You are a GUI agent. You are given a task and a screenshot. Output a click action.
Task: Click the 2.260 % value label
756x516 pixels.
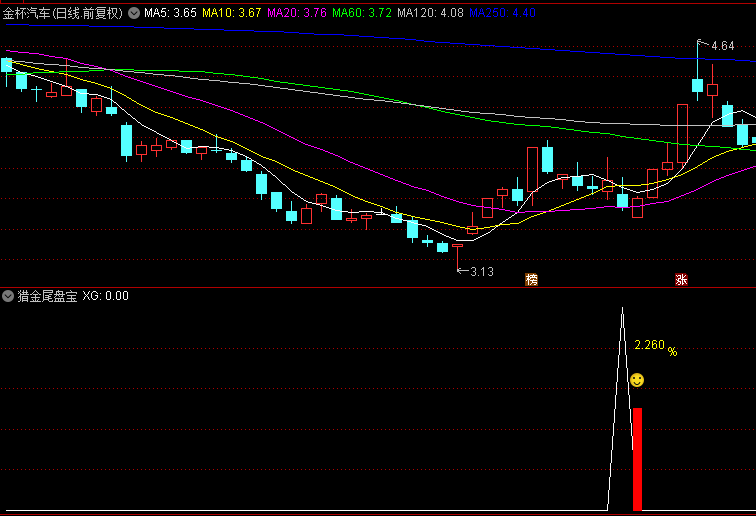tap(655, 346)
